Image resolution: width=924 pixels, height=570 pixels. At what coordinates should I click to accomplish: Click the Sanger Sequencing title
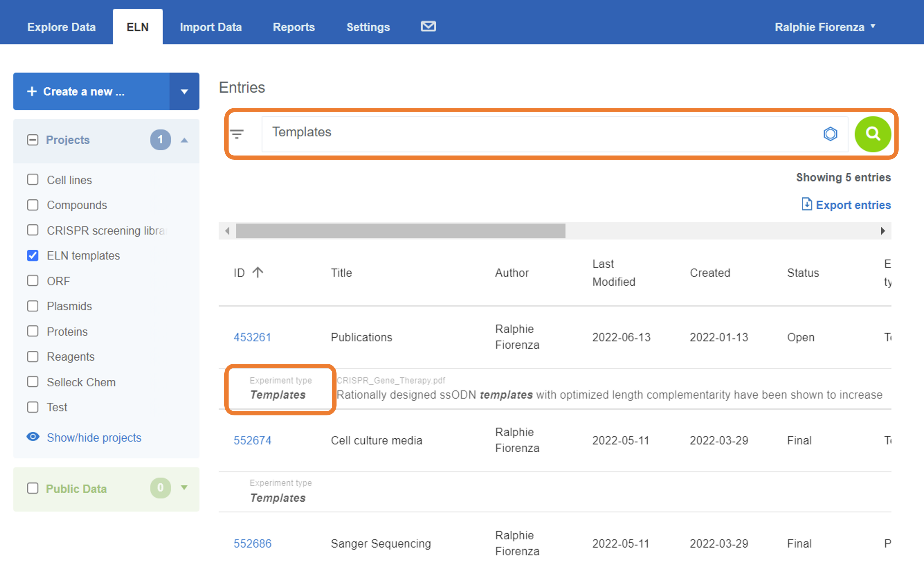pyautogui.click(x=380, y=544)
